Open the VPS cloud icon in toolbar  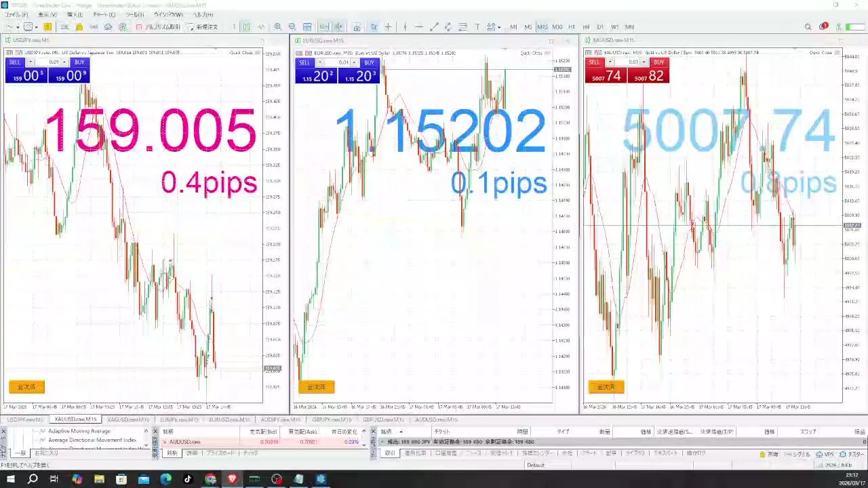coord(108,27)
